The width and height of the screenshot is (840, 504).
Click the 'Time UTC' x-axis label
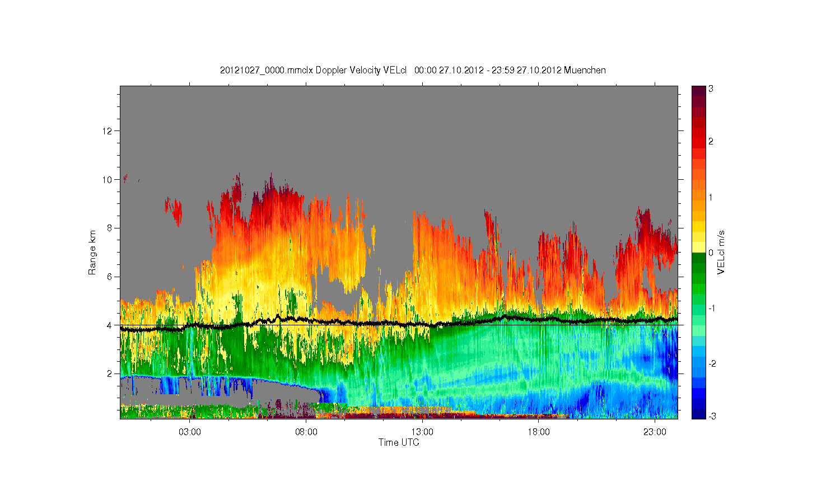pyautogui.click(x=399, y=442)
